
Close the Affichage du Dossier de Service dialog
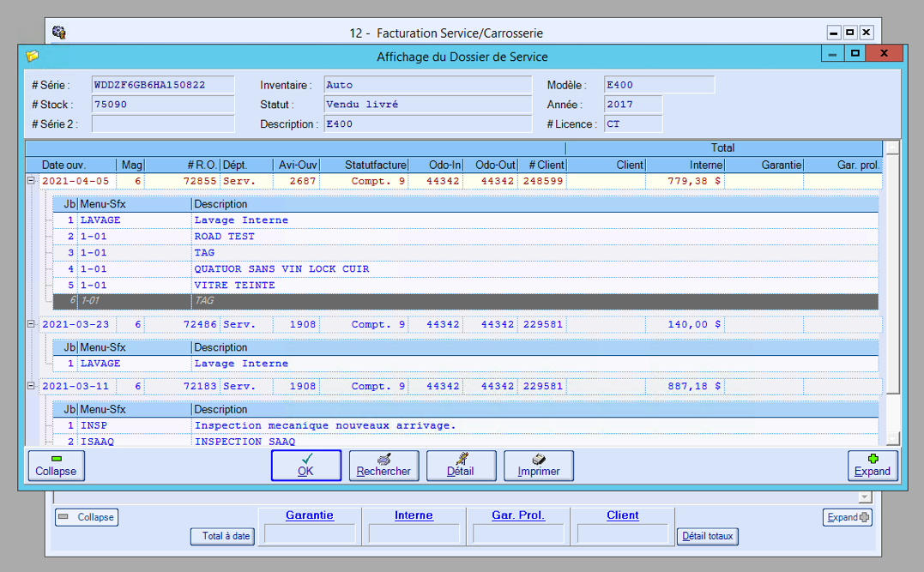click(x=884, y=53)
